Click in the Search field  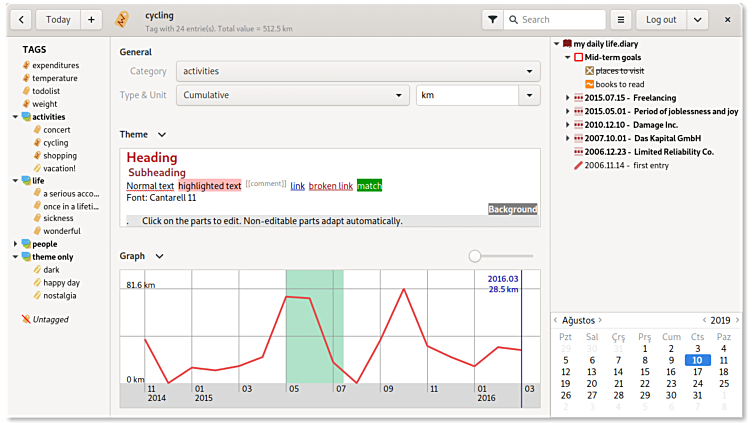[x=560, y=19]
